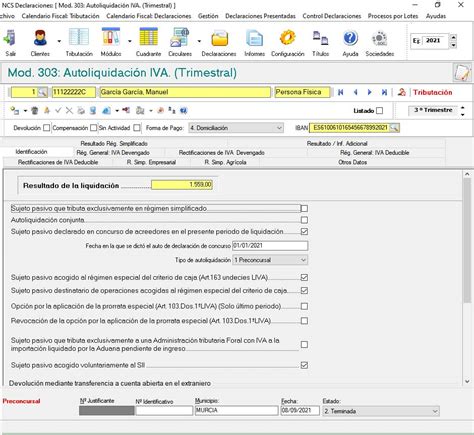Switch to Rég. General: IVA Devengado tab

point(113,153)
